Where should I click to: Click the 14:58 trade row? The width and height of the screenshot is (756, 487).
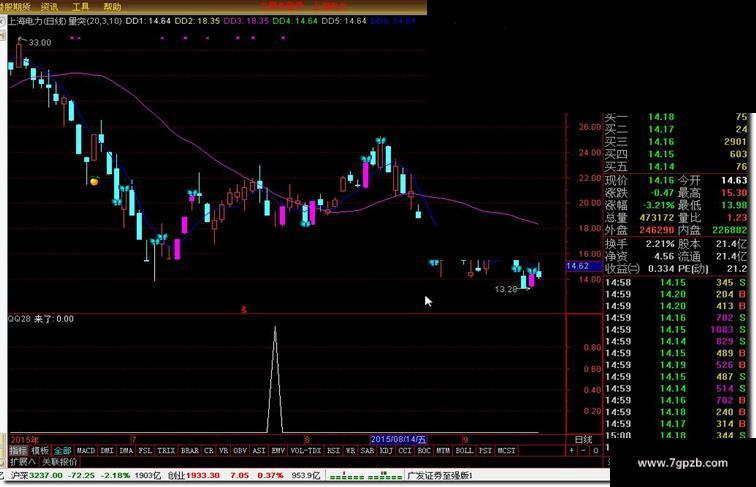pyautogui.click(x=676, y=283)
